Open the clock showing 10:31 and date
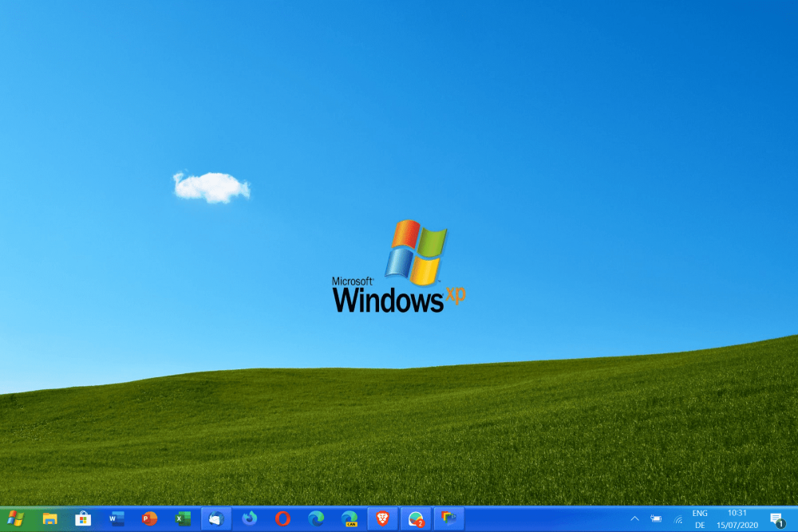This screenshot has width=798, height=532. (x=737, y=518)
